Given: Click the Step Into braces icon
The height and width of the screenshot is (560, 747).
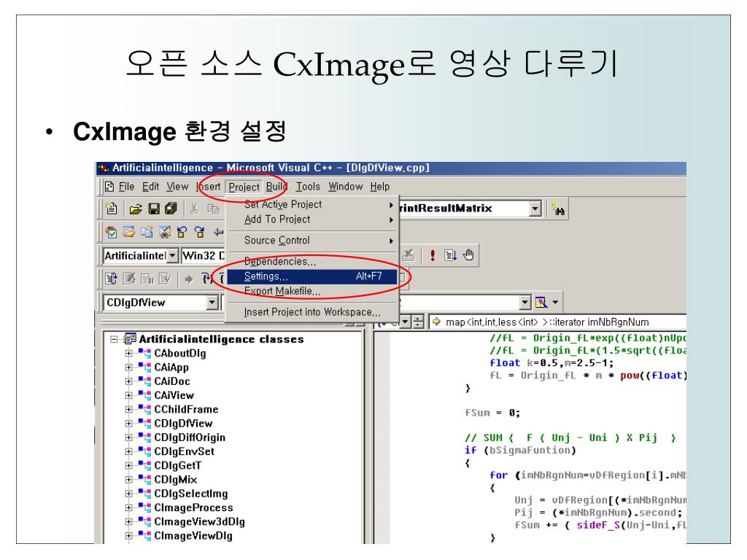Looking at the screenshot, I should coord(206,279).
